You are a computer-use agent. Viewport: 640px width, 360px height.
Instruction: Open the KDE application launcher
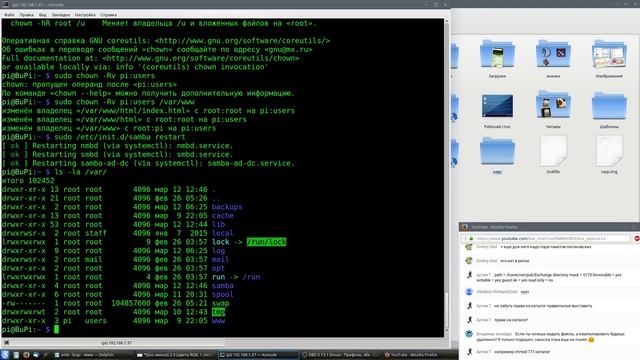(x=5, y=355)
